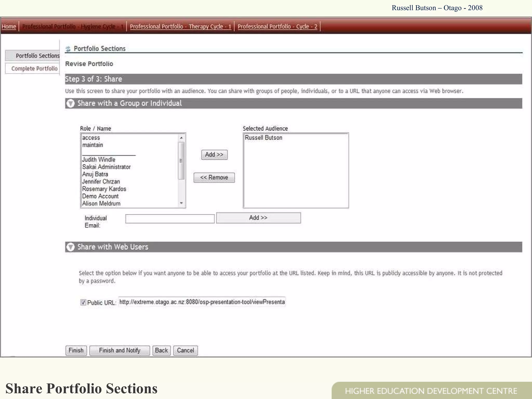This screenshot has width=532, height=399.
Task: Collapse the Share with Web Users section
Action: 70,247
